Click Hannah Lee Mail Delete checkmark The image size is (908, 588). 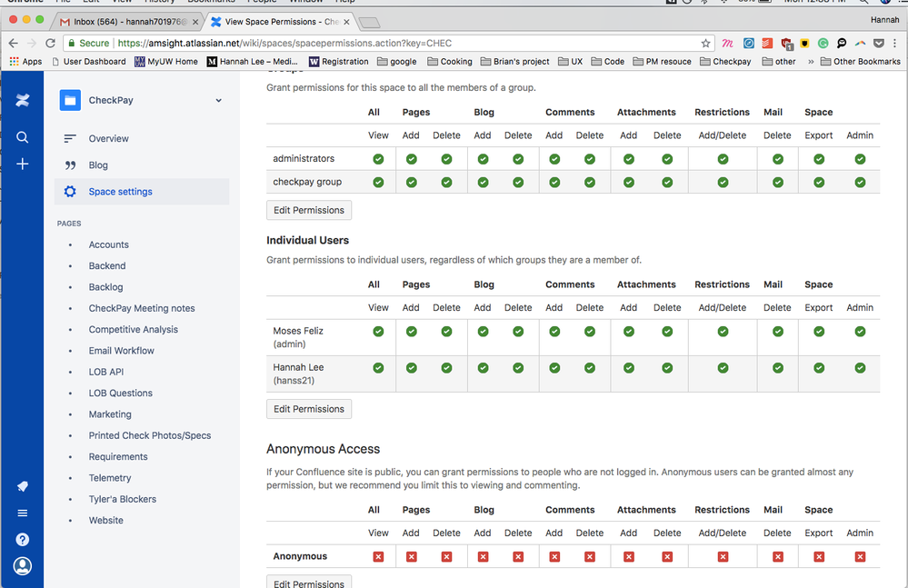(x=778, y=368)
